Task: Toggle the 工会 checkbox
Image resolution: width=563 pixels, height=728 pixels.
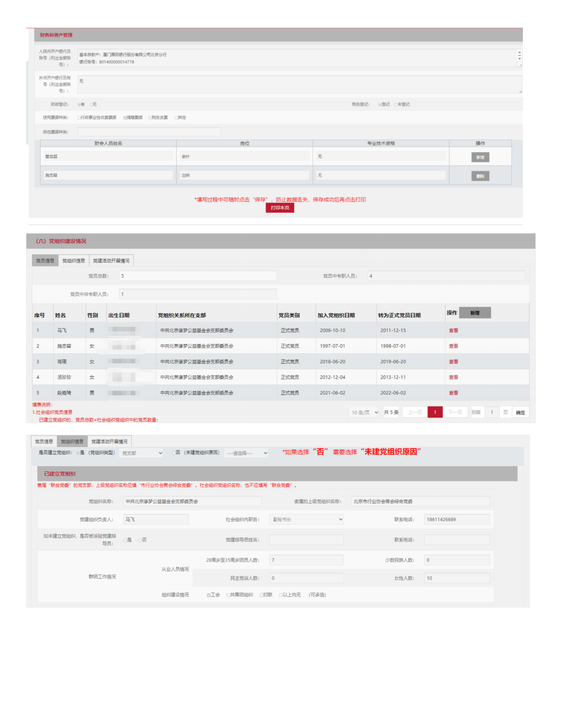Action: point(209,595)
